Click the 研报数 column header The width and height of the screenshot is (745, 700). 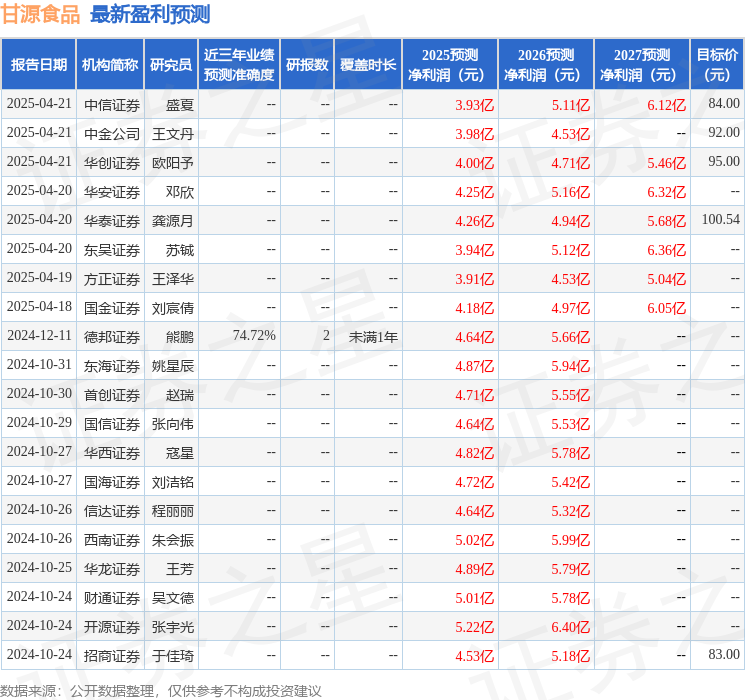click(x=307, y=65)
